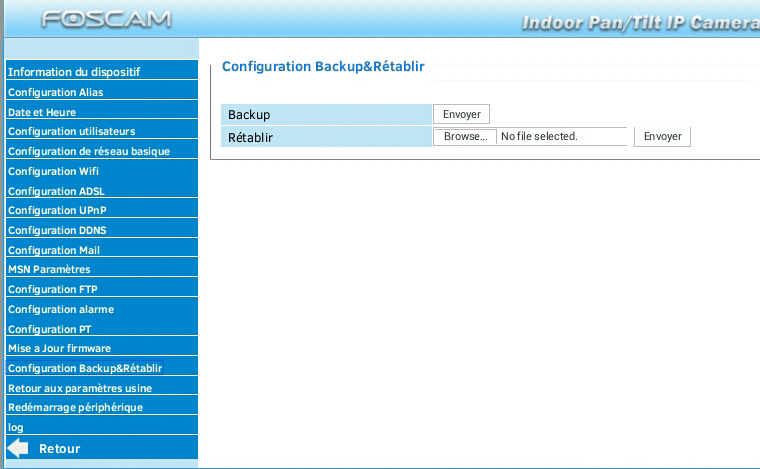Click Envoyer button in Backup row
Screen dimensions: 760x469
(x=461, y=114)
